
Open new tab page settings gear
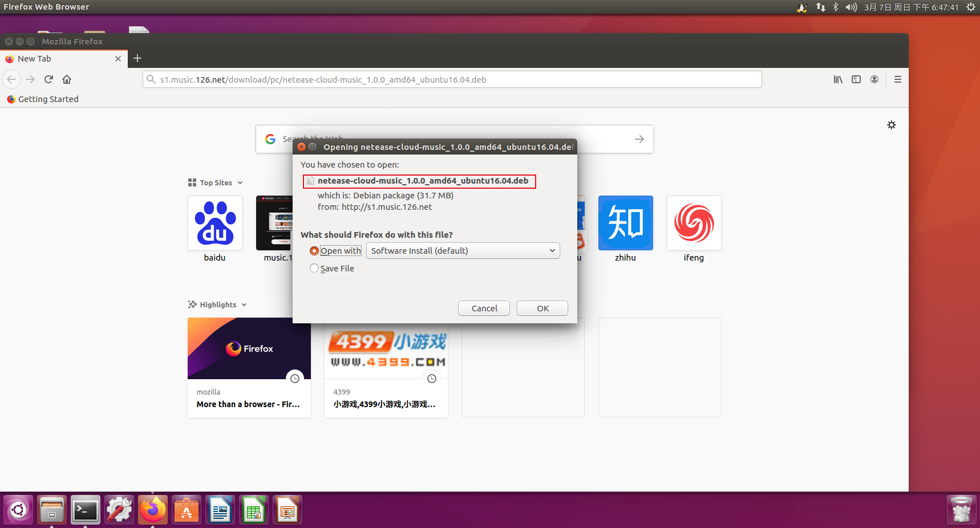[892, 125]
